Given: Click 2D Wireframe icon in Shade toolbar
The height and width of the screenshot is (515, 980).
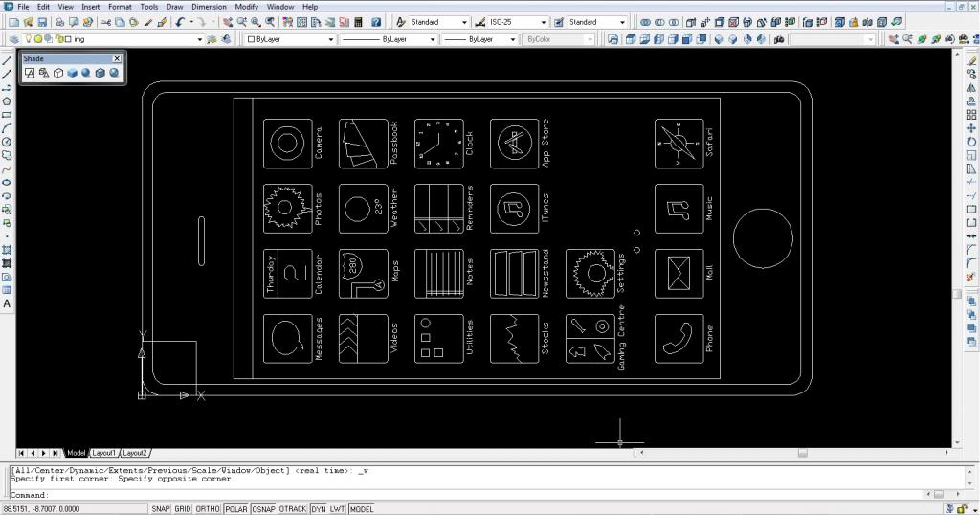Looking at the screenshot, I should [x=30, y=73].
